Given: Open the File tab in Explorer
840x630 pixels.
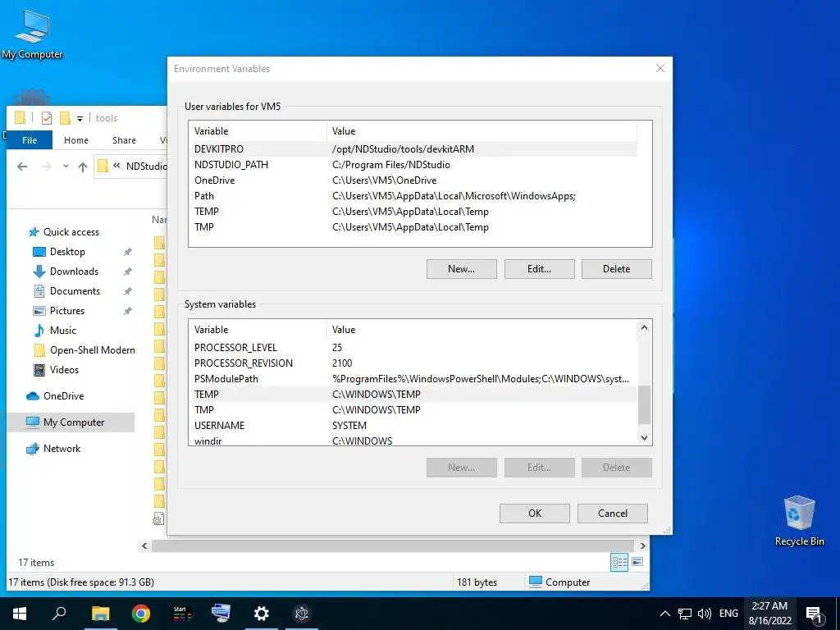Looking at the screenshot, I should (x=30, y=140).
